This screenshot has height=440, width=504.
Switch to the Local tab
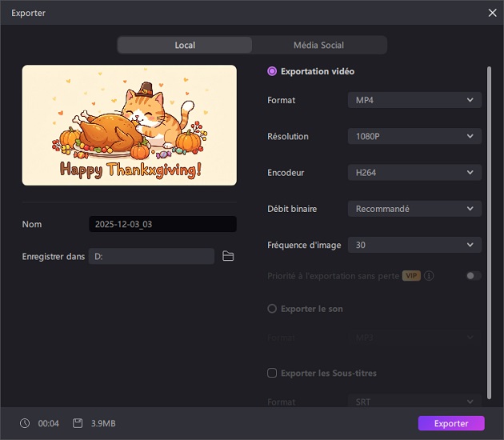coord(185,45)
